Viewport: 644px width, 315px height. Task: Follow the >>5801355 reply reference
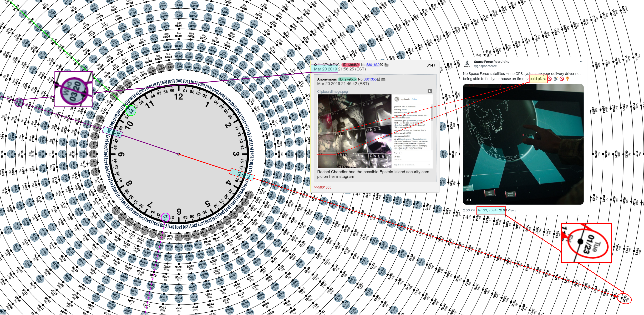click(x=322, y=187)
